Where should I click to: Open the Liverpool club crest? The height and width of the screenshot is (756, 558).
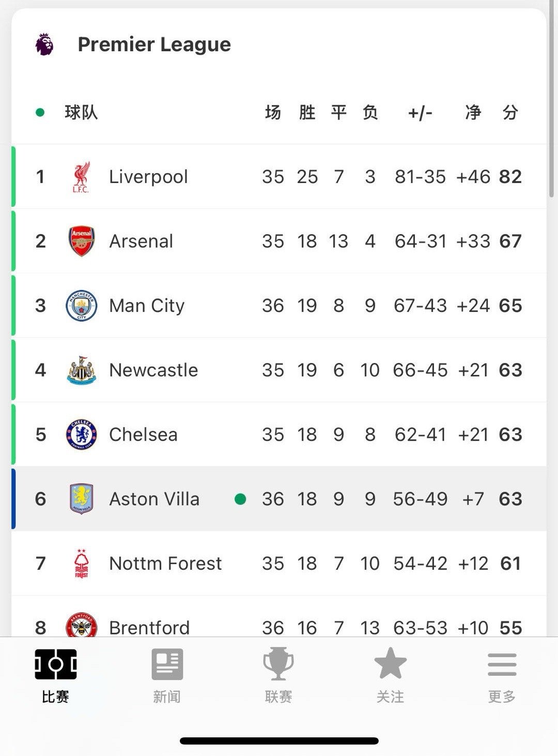click(x=81, y=177)
